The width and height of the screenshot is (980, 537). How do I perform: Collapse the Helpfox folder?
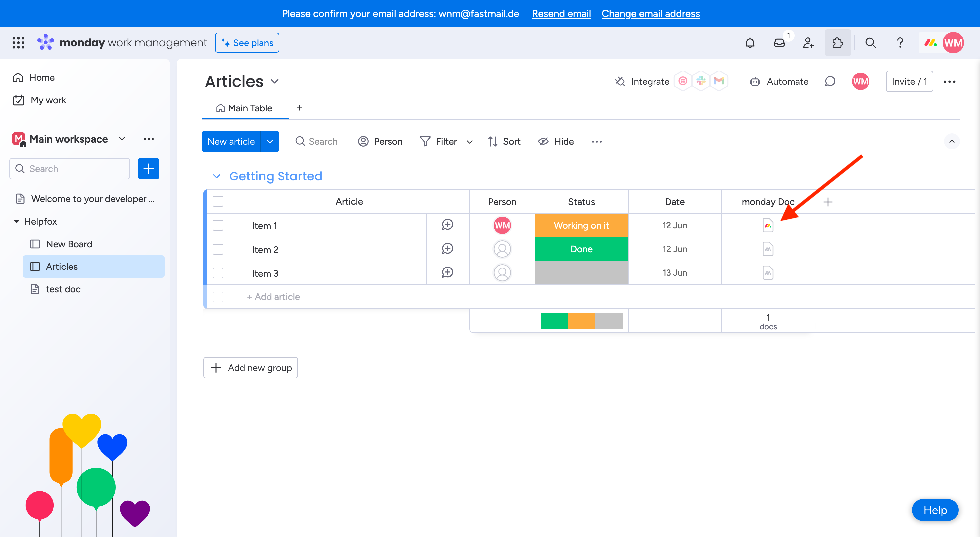16,221
